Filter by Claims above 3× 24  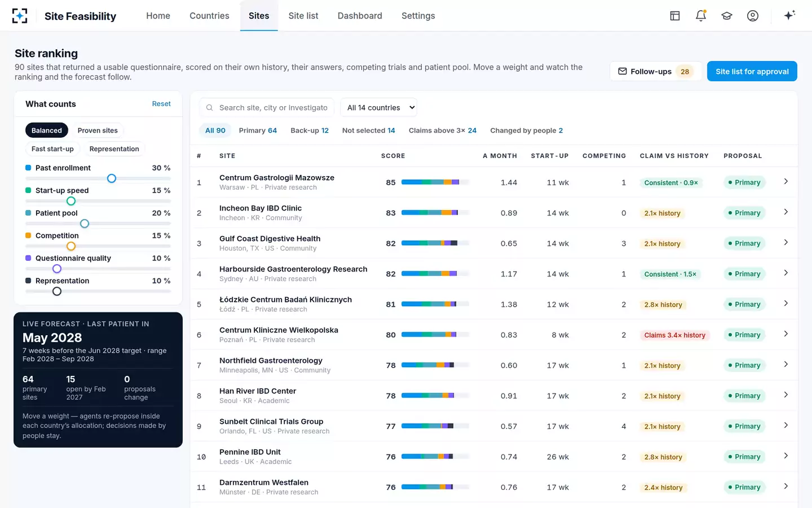pos(443,130)
